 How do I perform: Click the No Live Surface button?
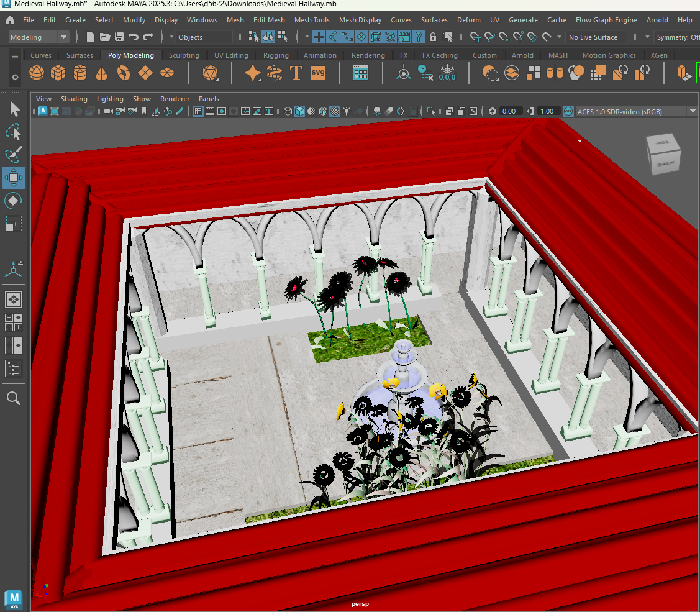coord(594,37)
